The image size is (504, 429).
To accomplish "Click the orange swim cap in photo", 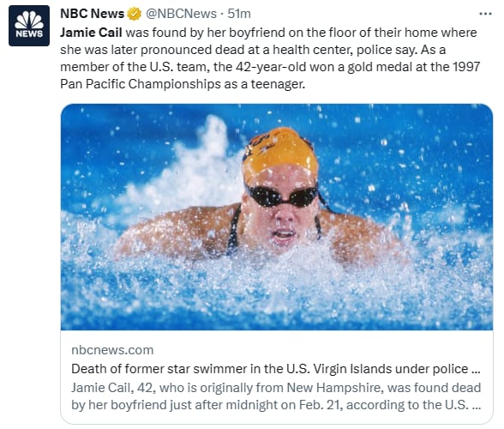I will pos(279,154).
